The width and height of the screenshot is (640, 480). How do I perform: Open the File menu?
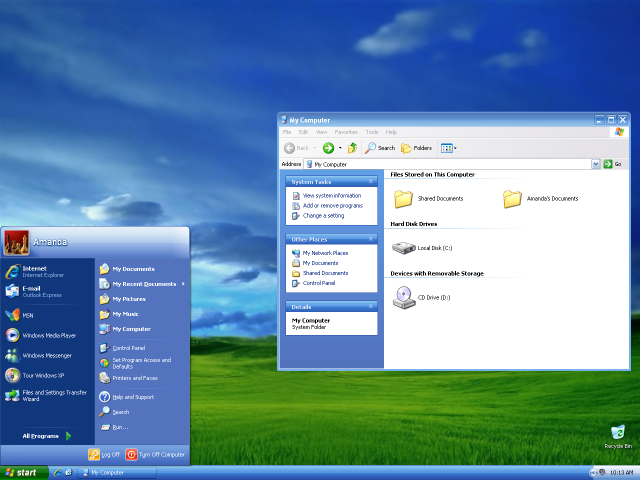pos(287,132)
